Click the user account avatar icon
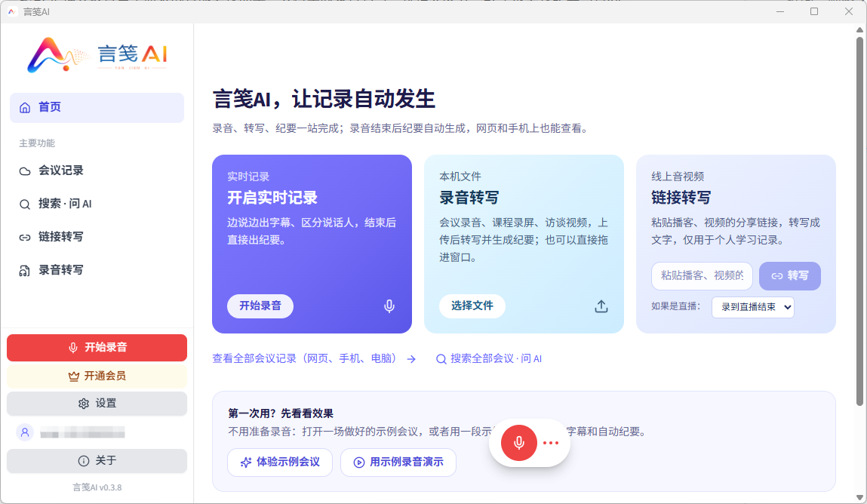867x504 pixels. point(25,433)
